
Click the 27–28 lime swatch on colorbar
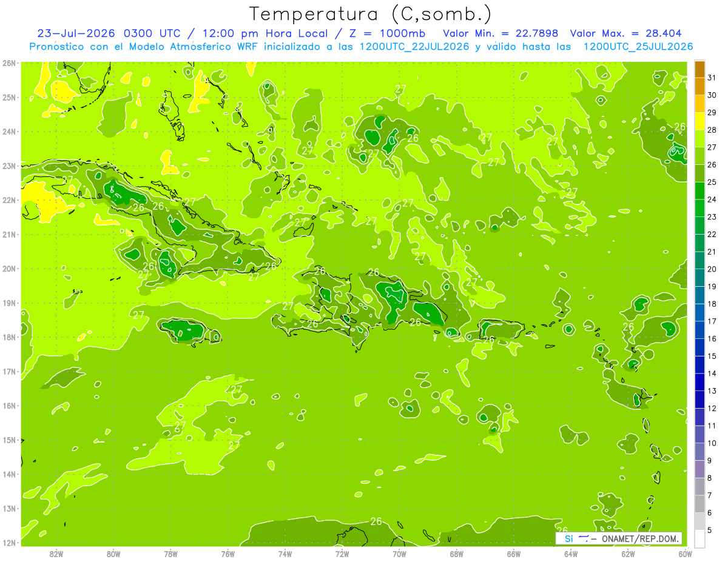coord(699,139)
